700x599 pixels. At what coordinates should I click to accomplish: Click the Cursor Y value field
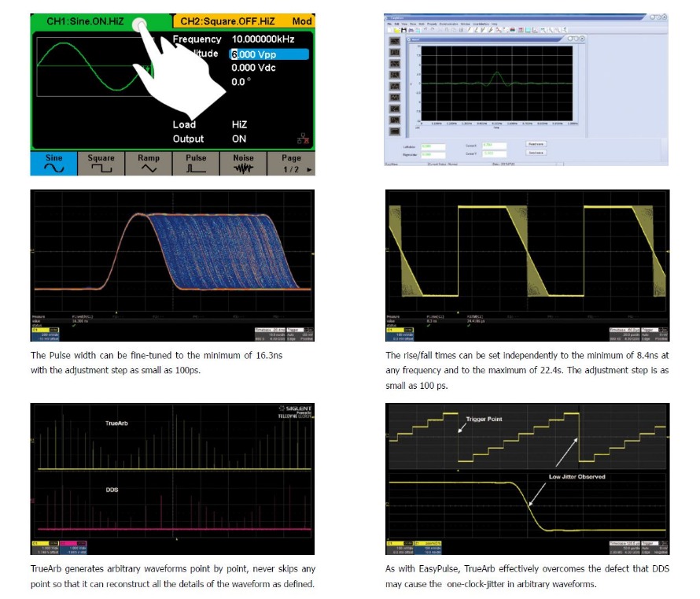(x=494, y=153)
